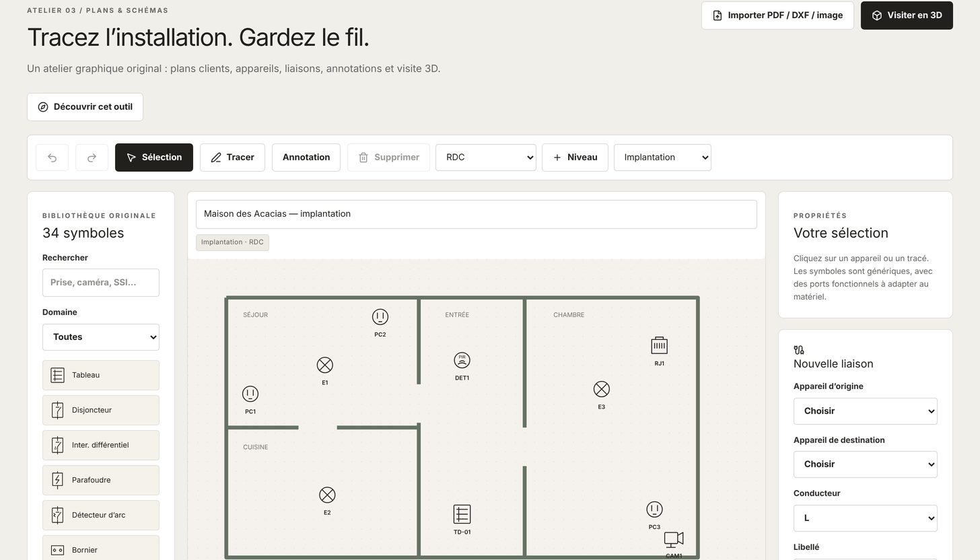Click the CUISINE room label
980x560 pixels.
256,447
